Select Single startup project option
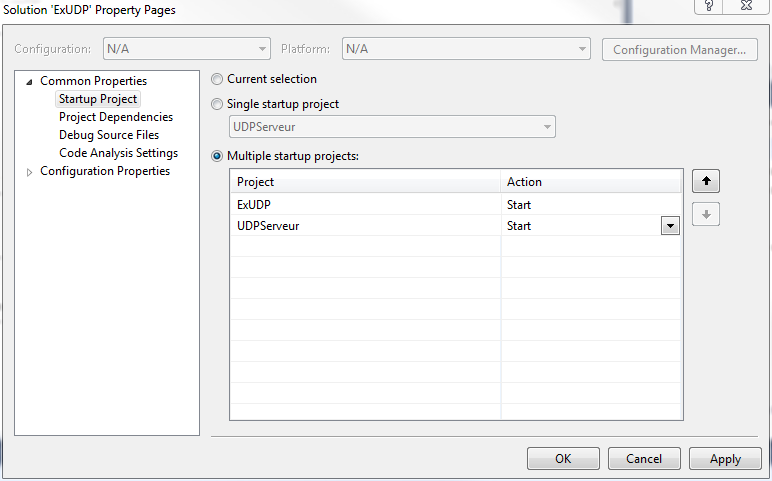The image size is (772, 481). 217,104
